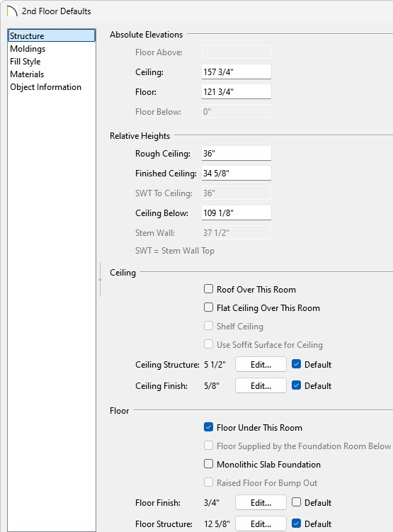Untick Default for Ceiling Finish
Image resolution: width=393 pixels, height=532 pixels.
coord(296,385)
